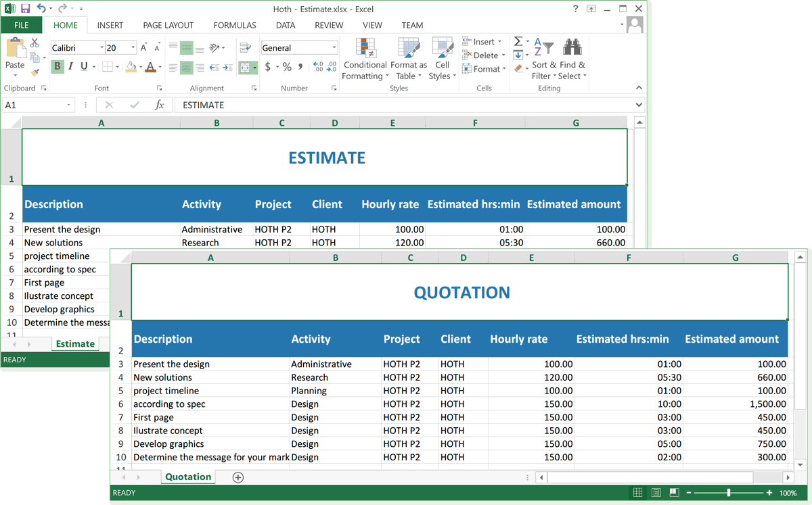This screenshot has height=505, width=812.
Task: Toggle Bold formatting
Action: [58, 67]
